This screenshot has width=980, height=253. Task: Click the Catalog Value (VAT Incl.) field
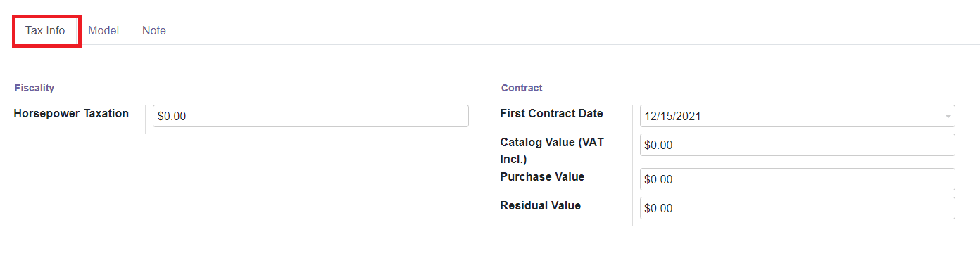pyautogui.click(x=797, y=145)
